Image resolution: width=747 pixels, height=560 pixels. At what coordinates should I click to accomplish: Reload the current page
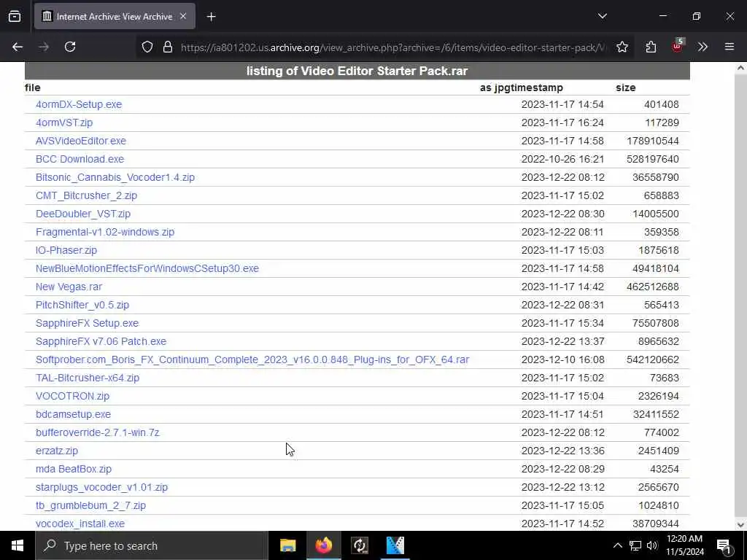tap(70, 47)
